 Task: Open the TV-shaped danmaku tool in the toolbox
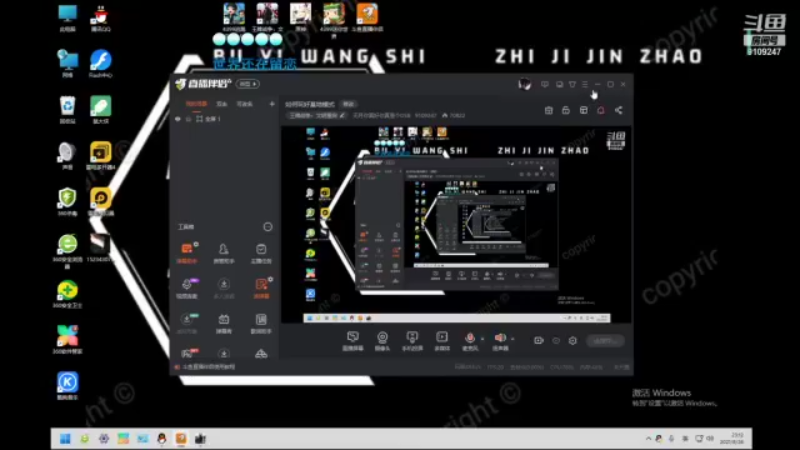[x=223, y=323]
